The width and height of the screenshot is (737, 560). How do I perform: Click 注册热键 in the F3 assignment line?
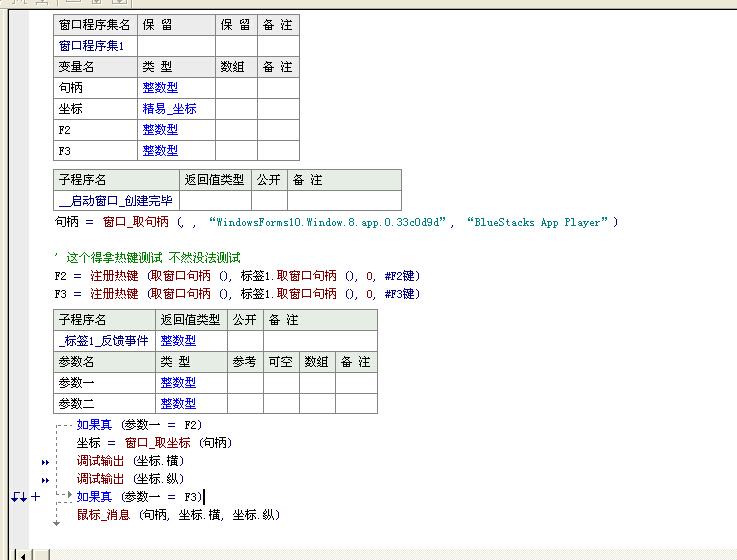(114, 294)
